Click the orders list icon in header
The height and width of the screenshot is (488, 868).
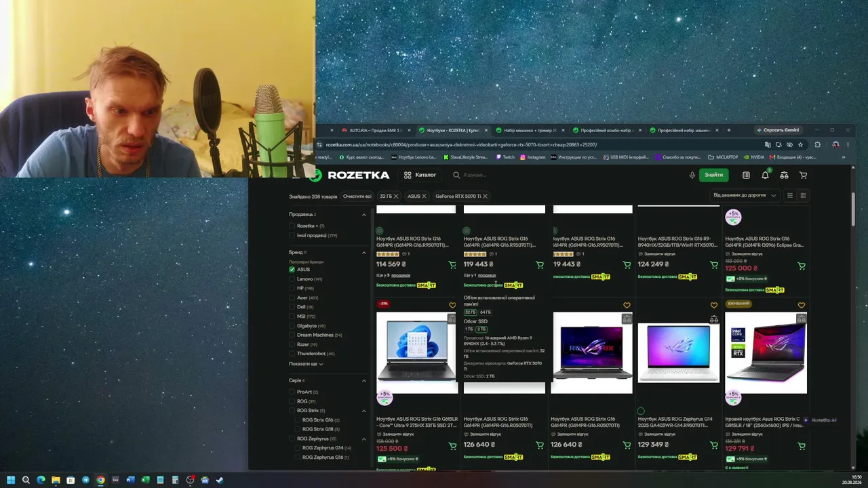746,175
